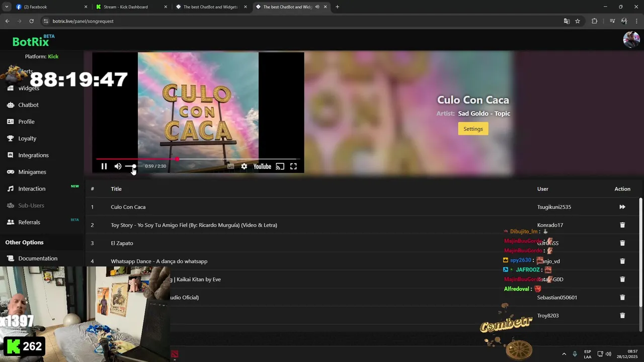Open Loyalty in sidebar
Image resolution: width=644 pixels, height=362 pixels.
[27, 138]
